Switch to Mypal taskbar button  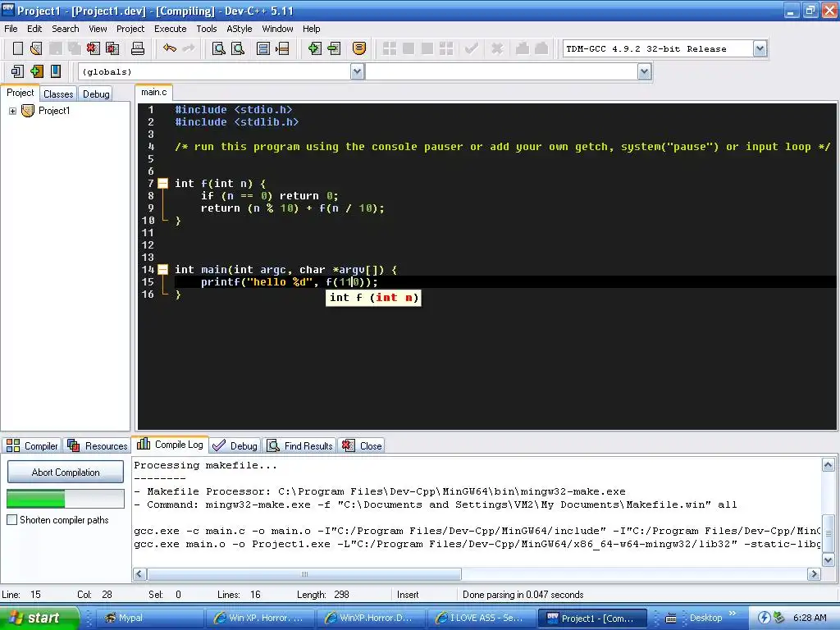pos(152,618)
